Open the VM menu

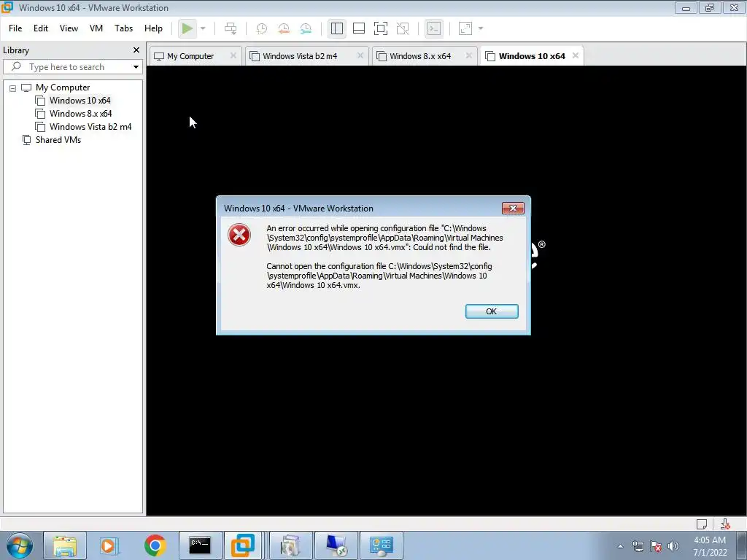click(x=96, y=28)
